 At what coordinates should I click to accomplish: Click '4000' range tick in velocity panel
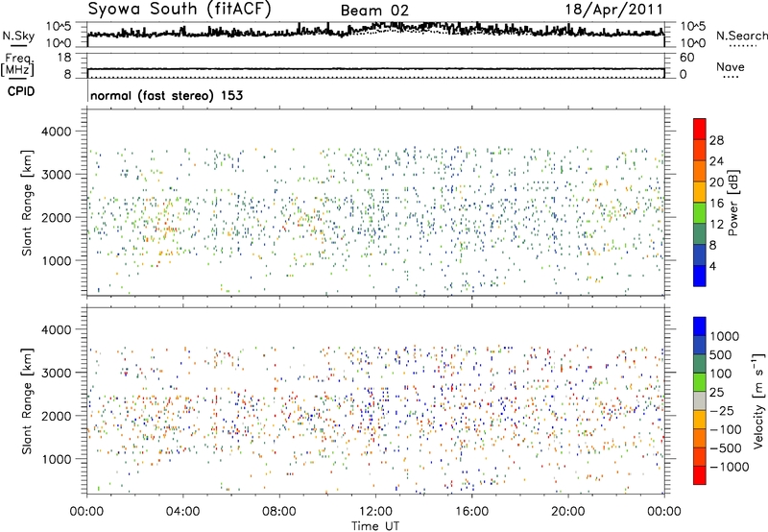coord(56,329)
